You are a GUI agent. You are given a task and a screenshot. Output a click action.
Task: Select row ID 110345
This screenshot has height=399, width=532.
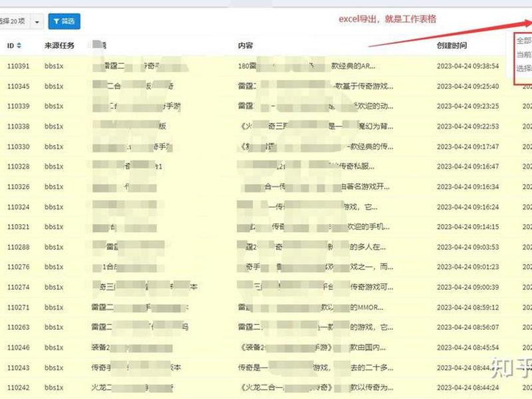point(19,86)
